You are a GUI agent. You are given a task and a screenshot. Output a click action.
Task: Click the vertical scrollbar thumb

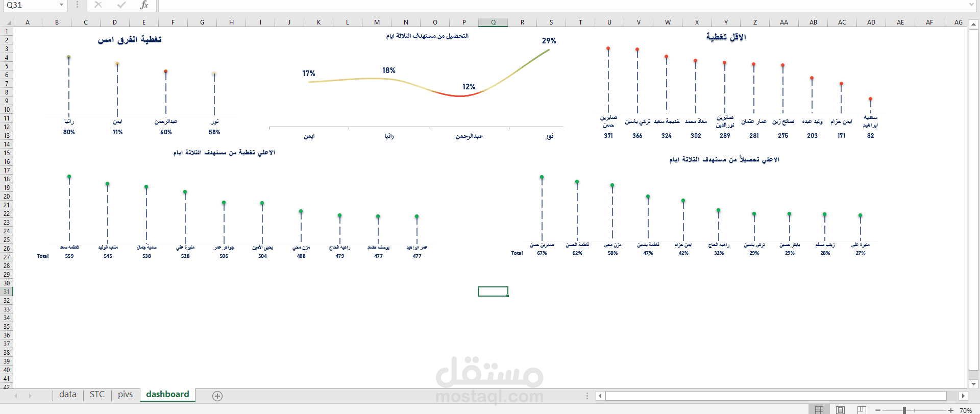(973, 199)
